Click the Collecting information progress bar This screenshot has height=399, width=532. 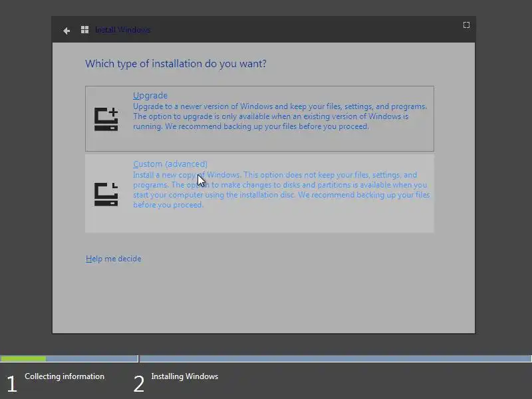pyautogui.click(x=69, y=358)
